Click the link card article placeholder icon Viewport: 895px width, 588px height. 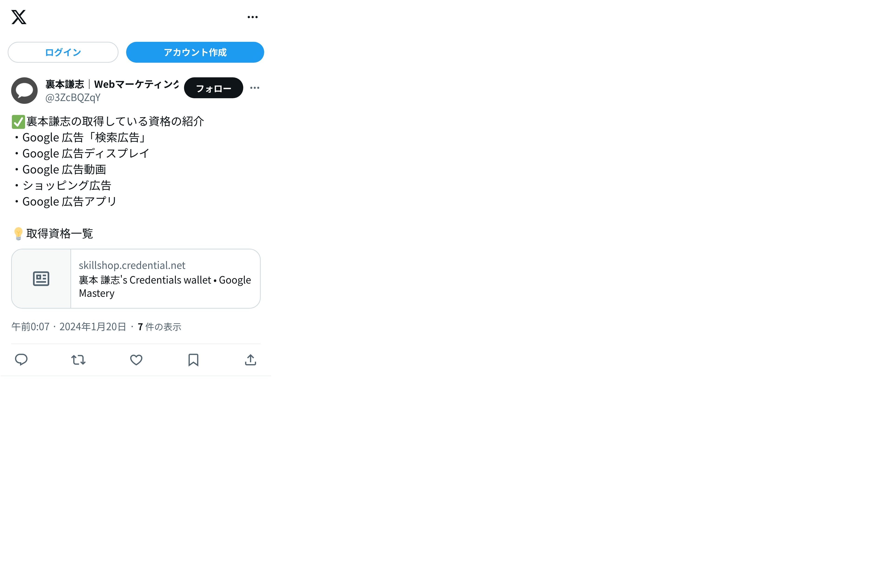tap(41, 279)
